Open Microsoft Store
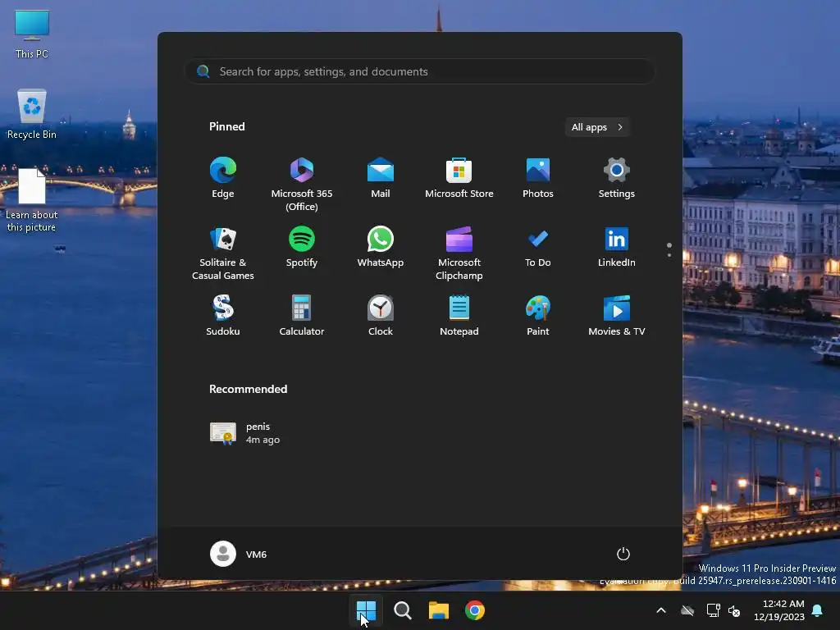The image size is (840, 630). click(x=459, y=178)
